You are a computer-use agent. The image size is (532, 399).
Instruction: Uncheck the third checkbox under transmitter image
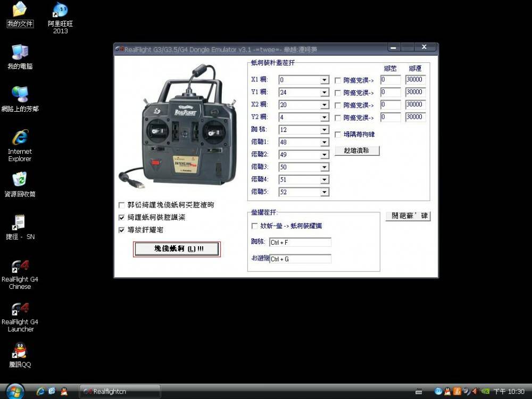121,230
